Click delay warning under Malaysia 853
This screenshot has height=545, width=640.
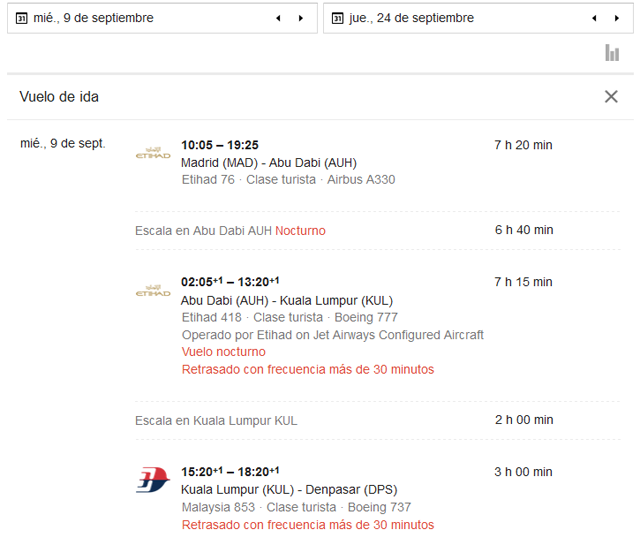click(x=307, y=524)
